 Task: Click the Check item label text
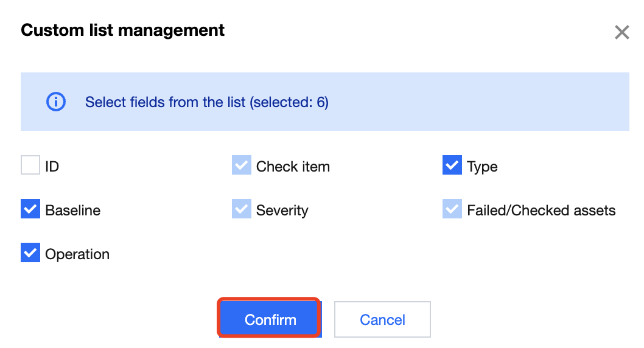(x=293, y=167)
